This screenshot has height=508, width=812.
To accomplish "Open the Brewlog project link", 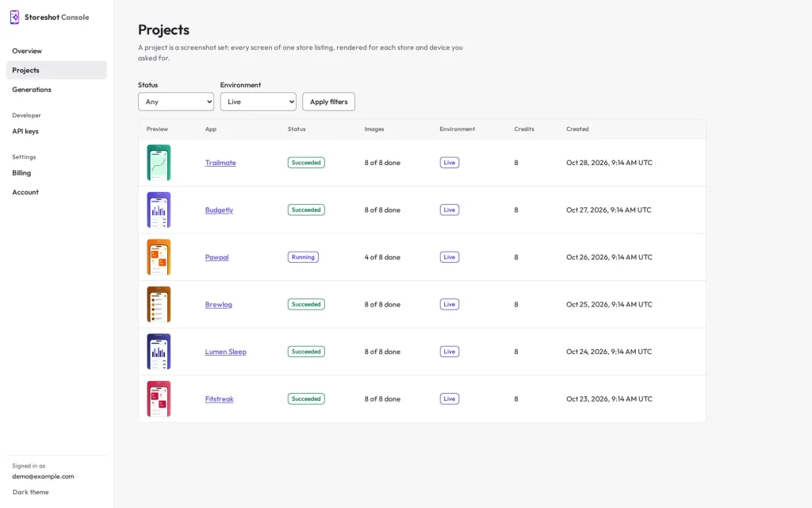I will coord(219,304).
